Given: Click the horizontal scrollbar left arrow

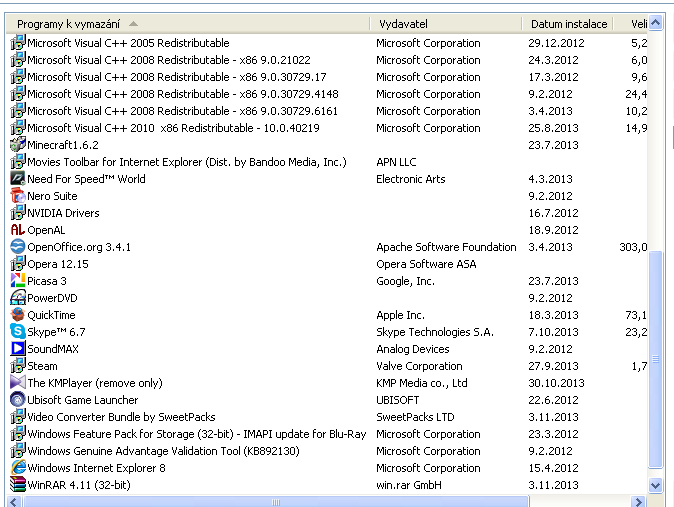Looking at the screenshot, I should coord(15,502).
